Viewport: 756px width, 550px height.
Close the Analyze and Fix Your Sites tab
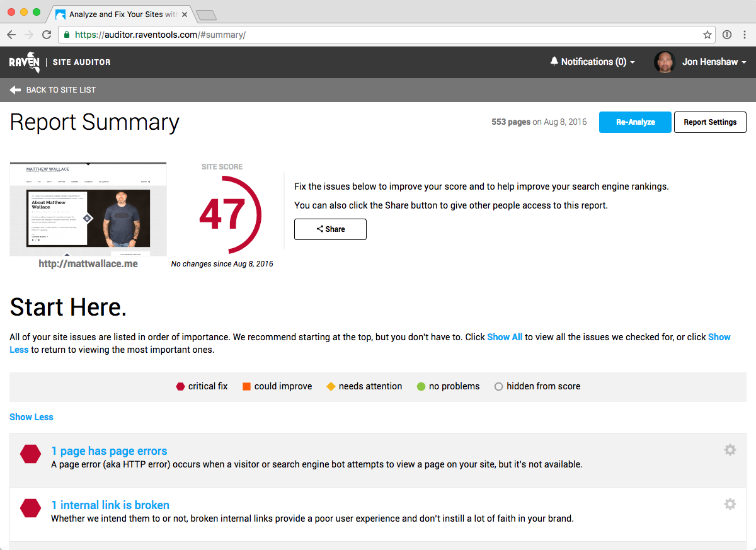pos(185,14)
